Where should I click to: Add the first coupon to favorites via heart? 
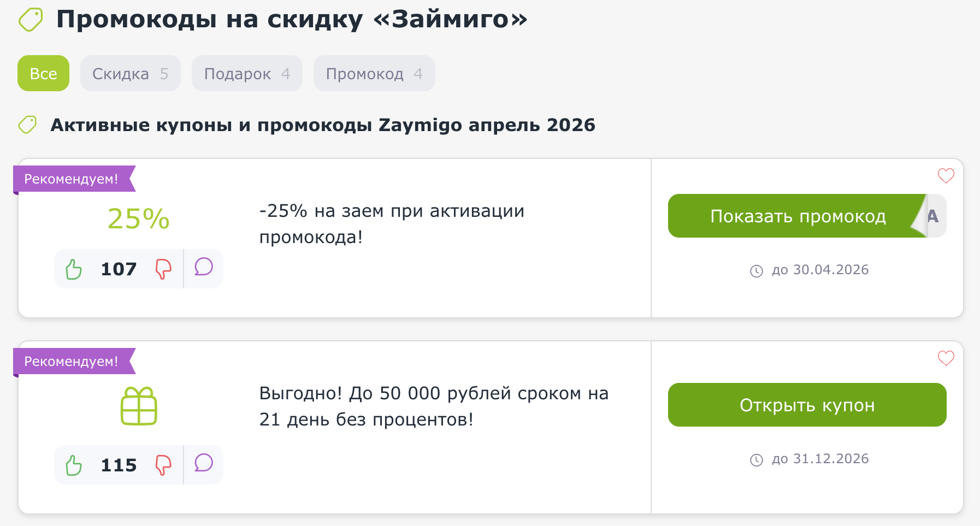point(946,175)
